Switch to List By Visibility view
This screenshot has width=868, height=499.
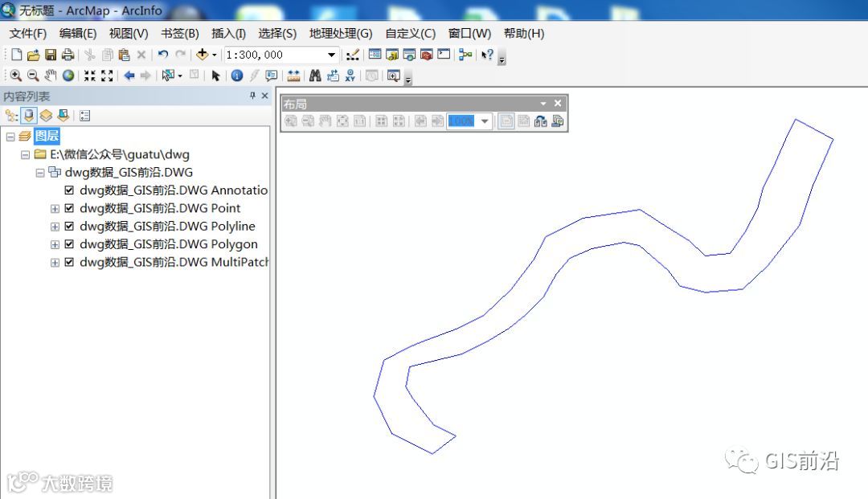coord(46,116)
